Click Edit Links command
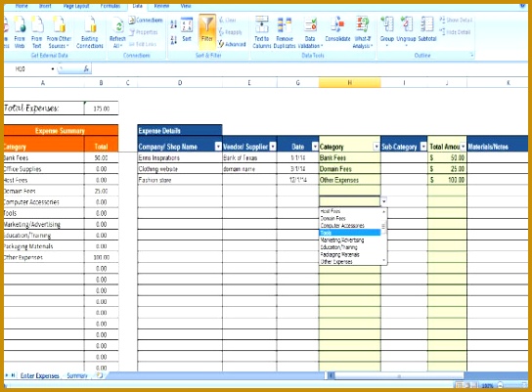 (143, 44)
